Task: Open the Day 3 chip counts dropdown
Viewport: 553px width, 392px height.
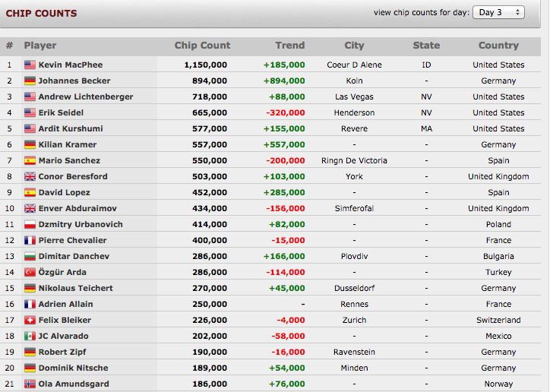Action: [x=498, y=12]
